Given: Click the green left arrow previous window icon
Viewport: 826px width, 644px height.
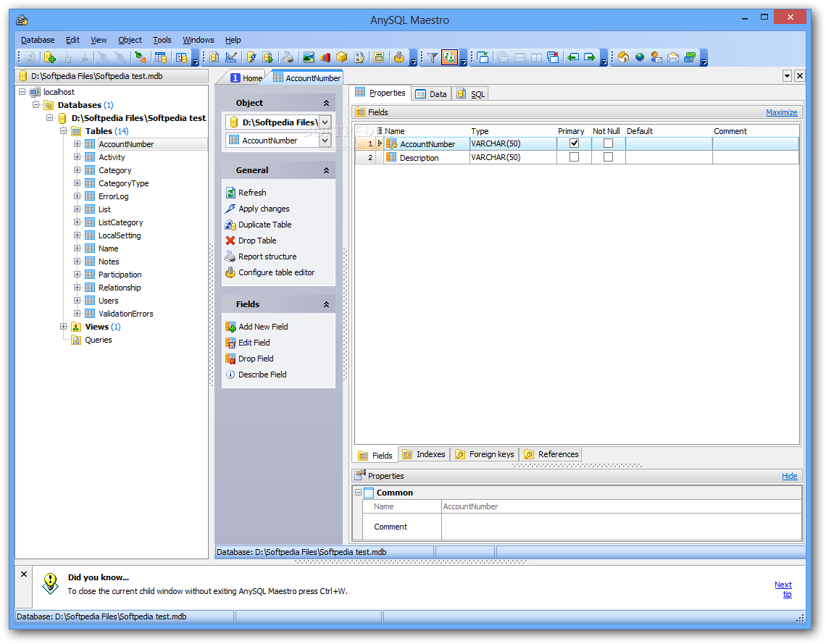Looking at the screenshot, I should click(x=573, y=57).
